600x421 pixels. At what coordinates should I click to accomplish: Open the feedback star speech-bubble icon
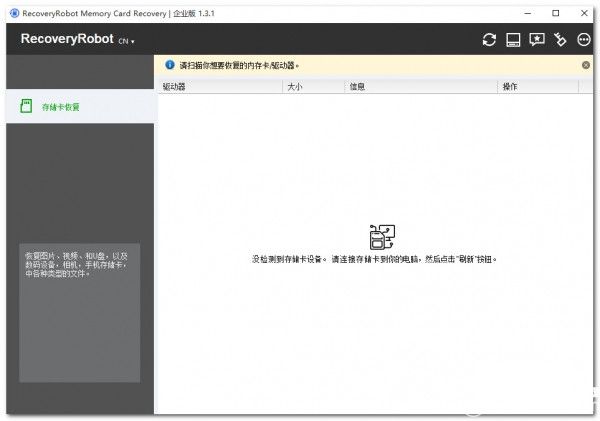(536, 39)
